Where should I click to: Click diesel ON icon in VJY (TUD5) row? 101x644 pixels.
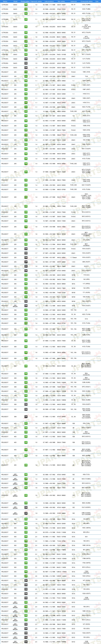pos(26,59)
